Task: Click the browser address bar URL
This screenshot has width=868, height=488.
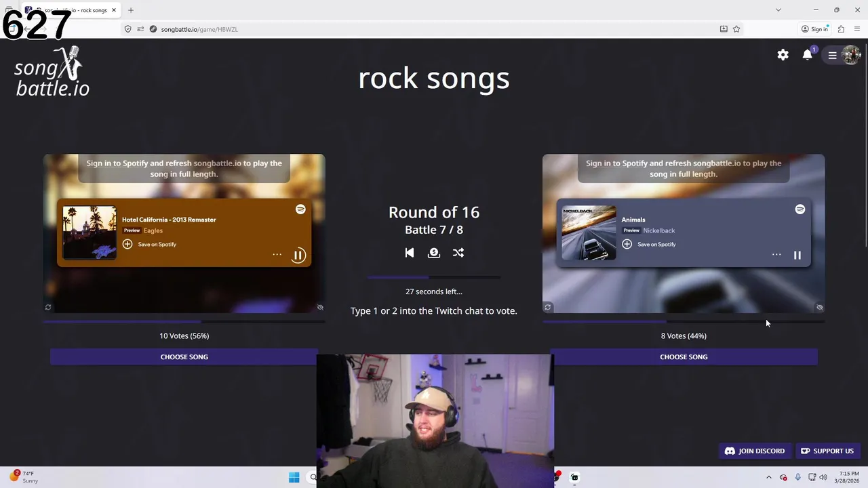Action: (199, 29)
